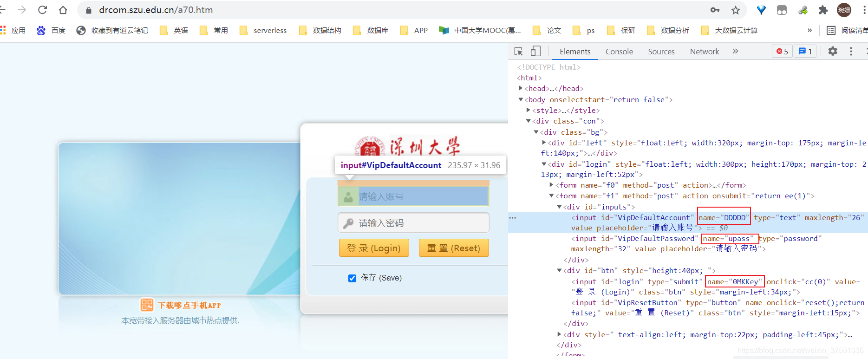Screen dimensions: 868x359
Task: Open the Chrome three-dot menu
Action: tap(864, 10)
